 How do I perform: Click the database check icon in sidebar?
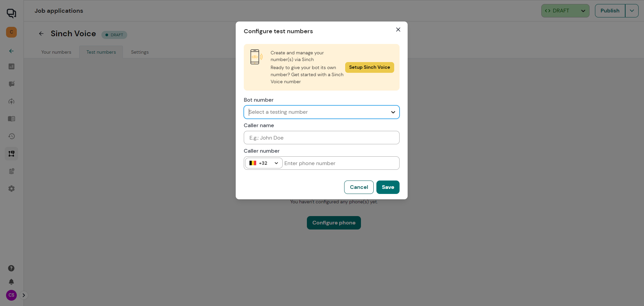[x=11, y=171]
